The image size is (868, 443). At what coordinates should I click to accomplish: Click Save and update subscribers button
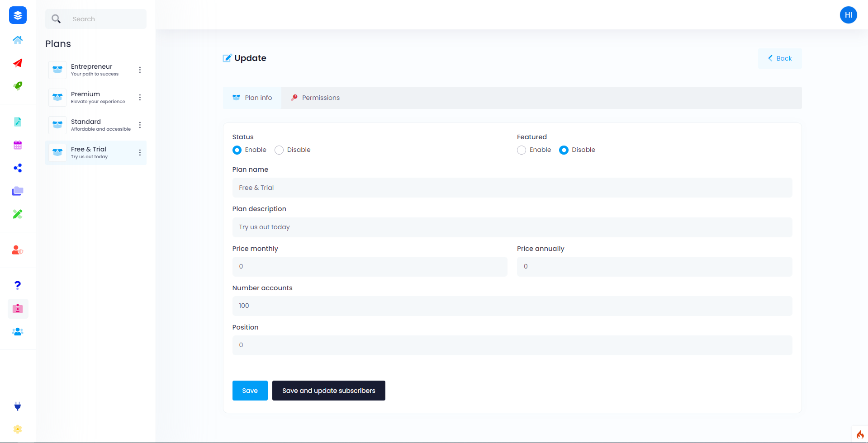coord(329,391)
